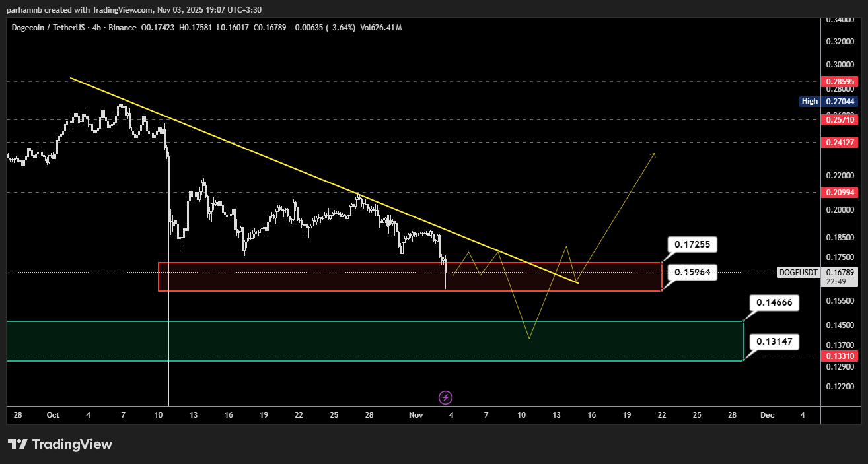This screenshot has height=464, width=868.
Task: Click the red 0.25710 price level tag
Action: click(x=839, y=120)
